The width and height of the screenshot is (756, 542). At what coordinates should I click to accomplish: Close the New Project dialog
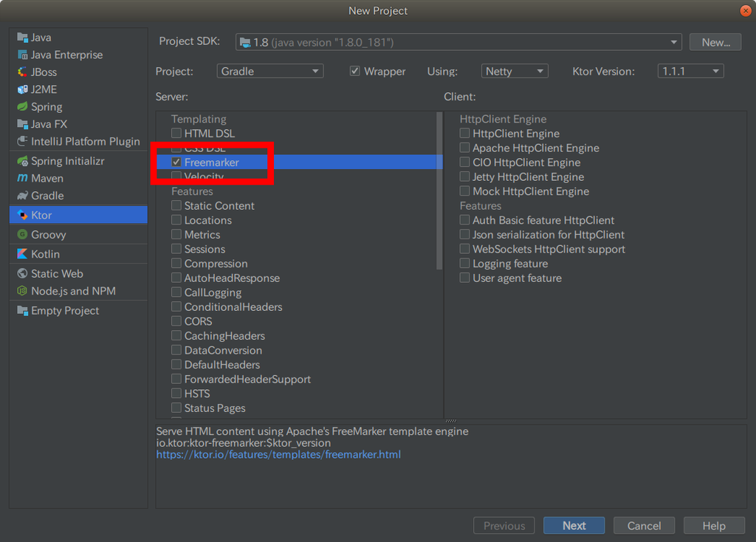pos(746,10)
